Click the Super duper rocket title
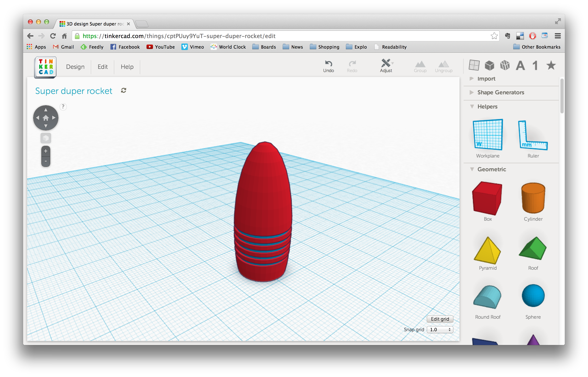Screen dimensions: 588x377 tap(74, 91)
